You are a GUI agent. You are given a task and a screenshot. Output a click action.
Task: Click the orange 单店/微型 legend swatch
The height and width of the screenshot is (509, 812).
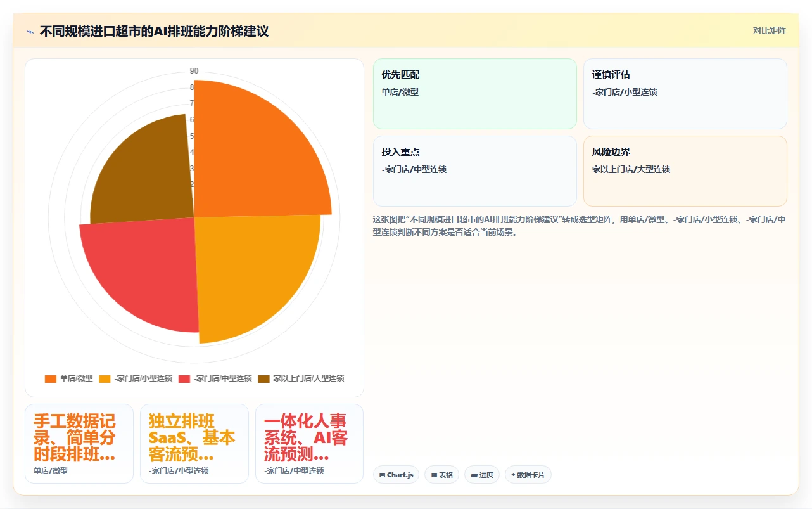[x=51, y=378]
